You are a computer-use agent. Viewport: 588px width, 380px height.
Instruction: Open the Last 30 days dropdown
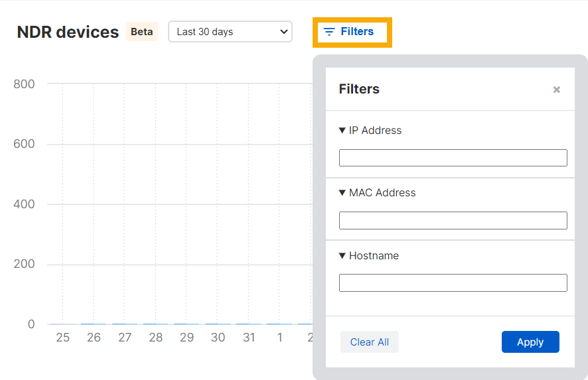click(230, 32)
